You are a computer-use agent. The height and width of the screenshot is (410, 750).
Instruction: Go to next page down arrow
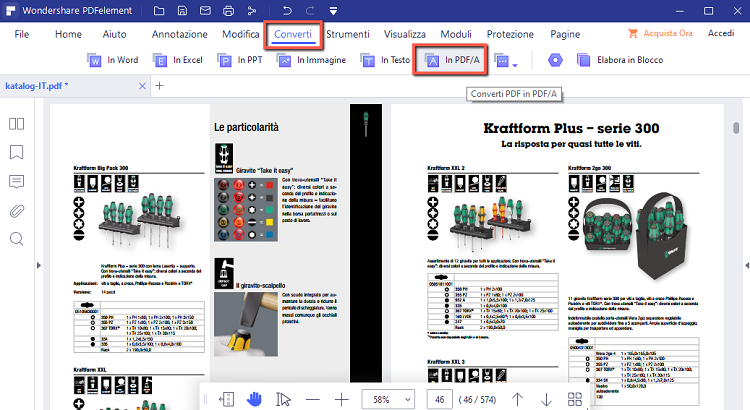(546, 399)
